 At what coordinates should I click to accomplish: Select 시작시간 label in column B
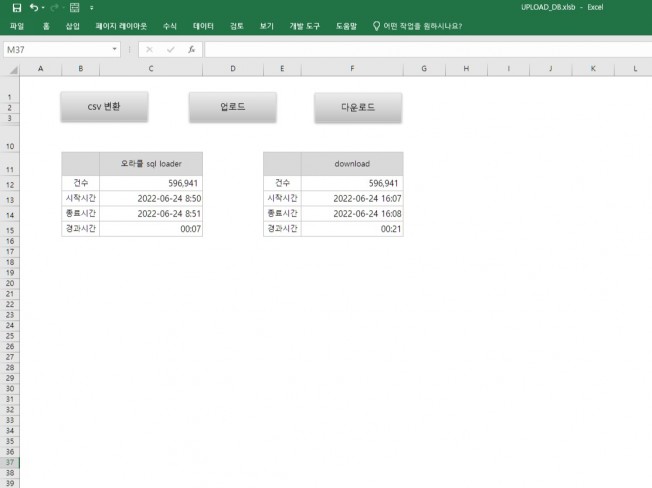[81, 199]
